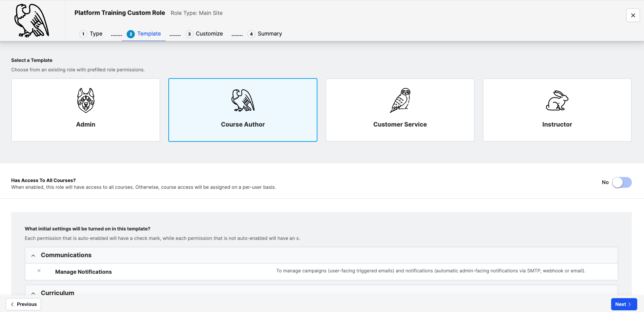Click the Has Access To All Courses? heading
This screenshot has height=312, width=644.
pyautogui.click(x=43, y=180)
